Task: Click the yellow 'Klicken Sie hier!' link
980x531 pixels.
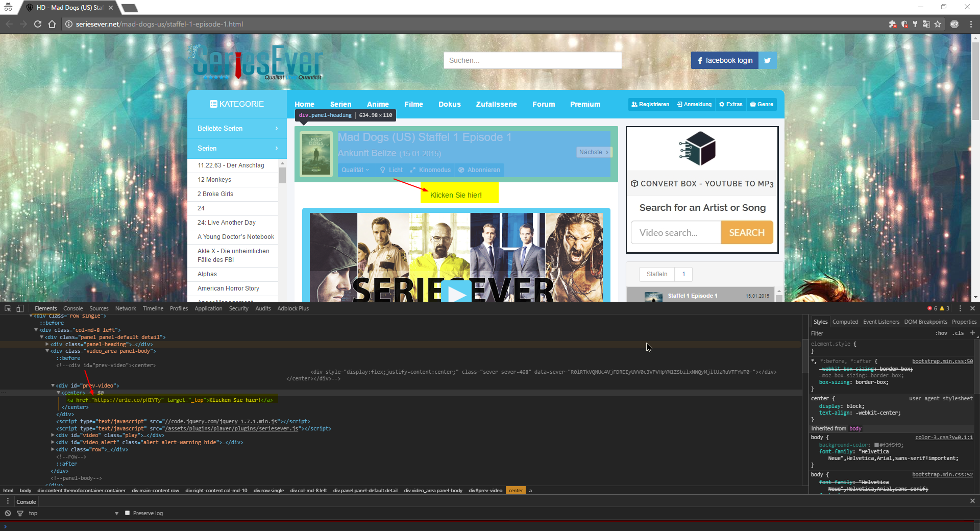Action: click(456, 195)
